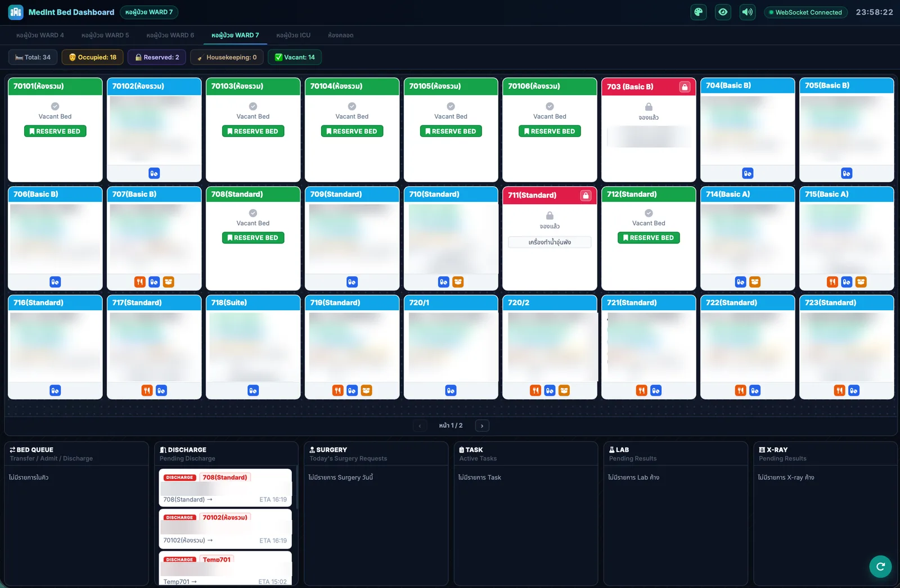
Task: Click the Total: 34 badge
Action: (x=33, y=57)
